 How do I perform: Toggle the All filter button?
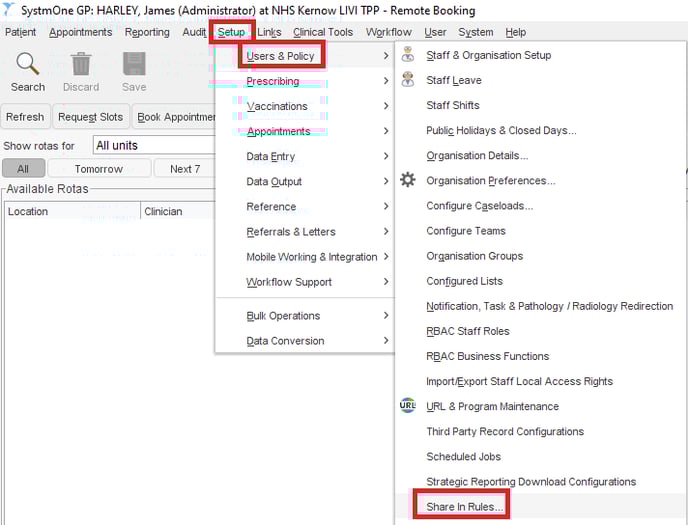pyautogui.click(x=23, y=169)
